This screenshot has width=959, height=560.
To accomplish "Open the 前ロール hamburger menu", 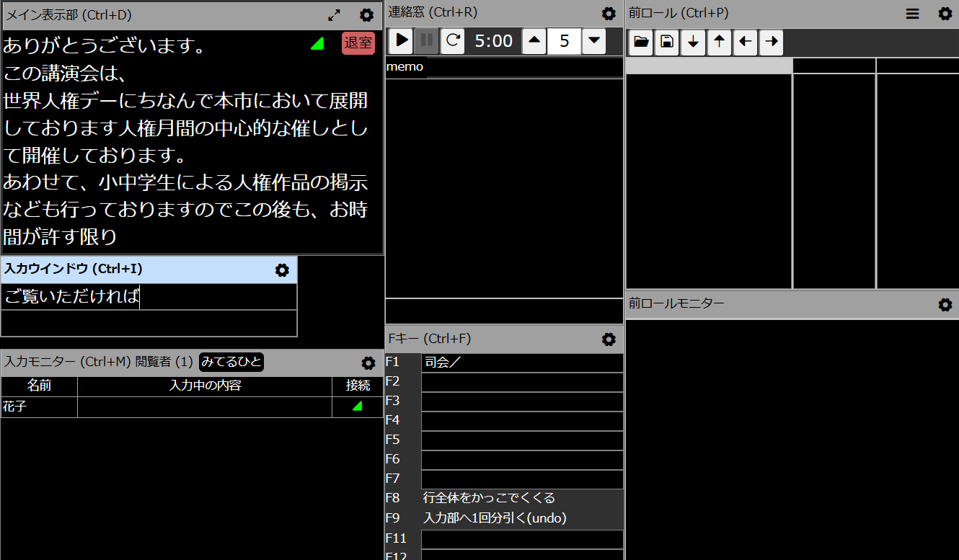I will (x=912, y=13).
